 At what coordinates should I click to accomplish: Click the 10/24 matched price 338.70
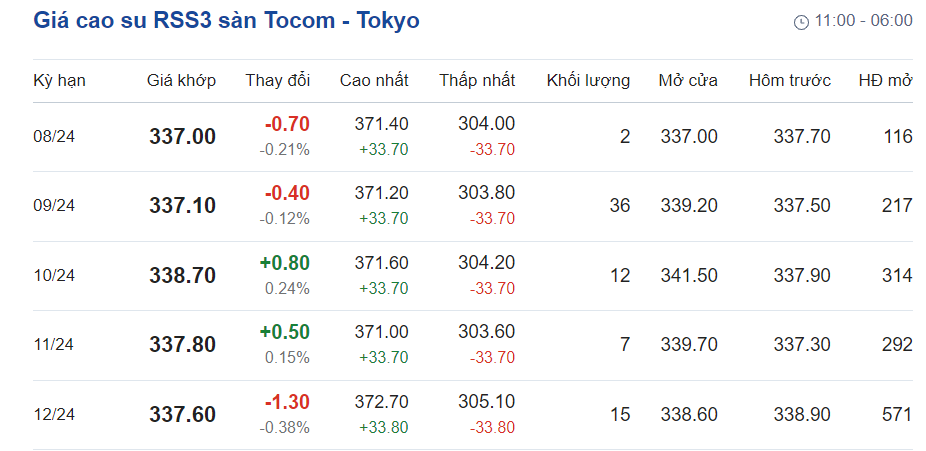pos(183,276)
